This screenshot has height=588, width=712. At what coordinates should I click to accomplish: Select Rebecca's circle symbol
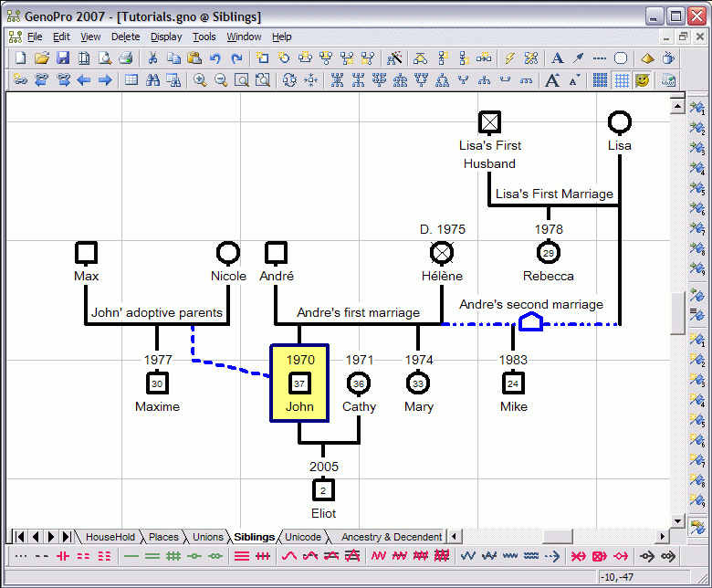tap(548, 253)
